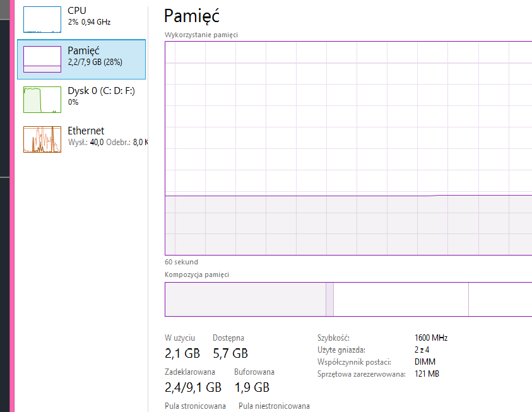Click the Szybkość 1600 MHz value

click(x=431, y=338)
